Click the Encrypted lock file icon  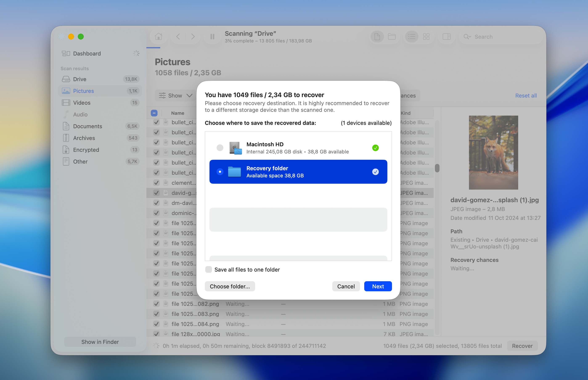click(x=66, y=150)
